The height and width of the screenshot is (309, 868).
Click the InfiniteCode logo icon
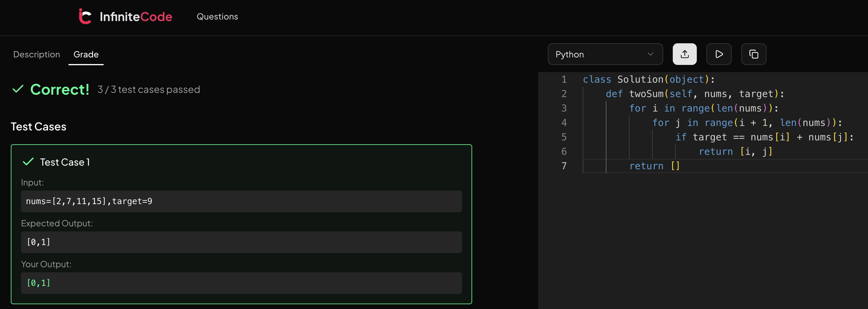(85, 17)
